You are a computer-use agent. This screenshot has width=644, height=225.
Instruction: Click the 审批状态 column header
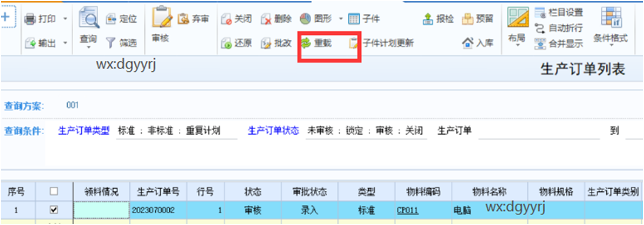pos(310,191)
